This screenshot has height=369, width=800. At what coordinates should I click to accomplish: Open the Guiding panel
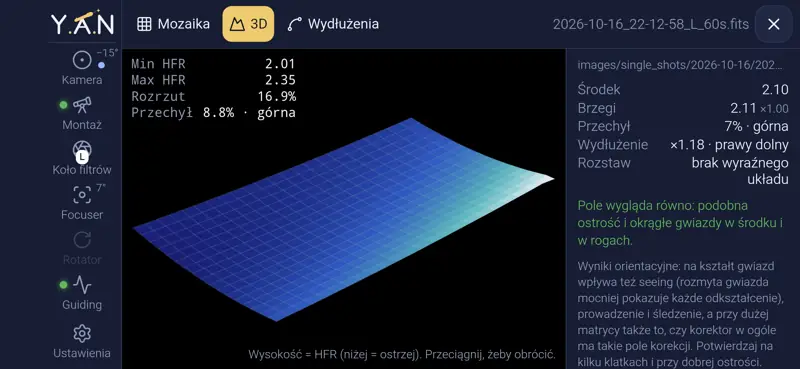82,292
